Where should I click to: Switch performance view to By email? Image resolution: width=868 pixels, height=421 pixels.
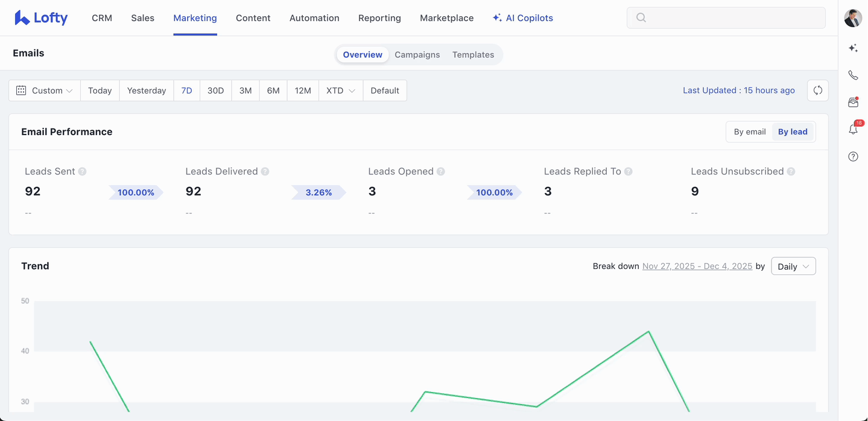[x=749, y=132]
